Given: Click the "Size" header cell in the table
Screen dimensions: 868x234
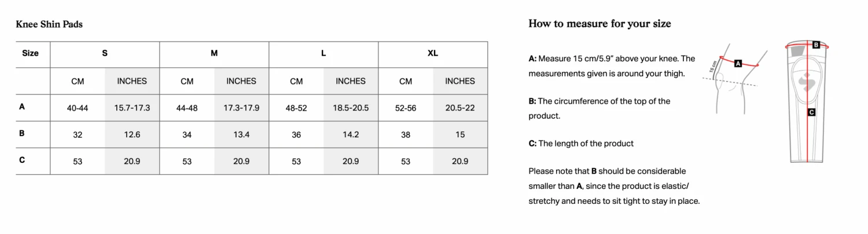Looking at the screenshot, I should [x=31, y=53].
